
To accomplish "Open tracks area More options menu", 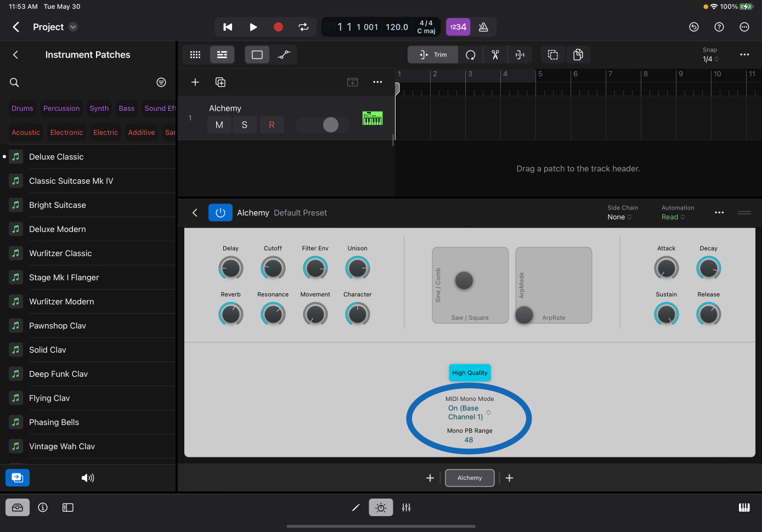I will [744, 55].
